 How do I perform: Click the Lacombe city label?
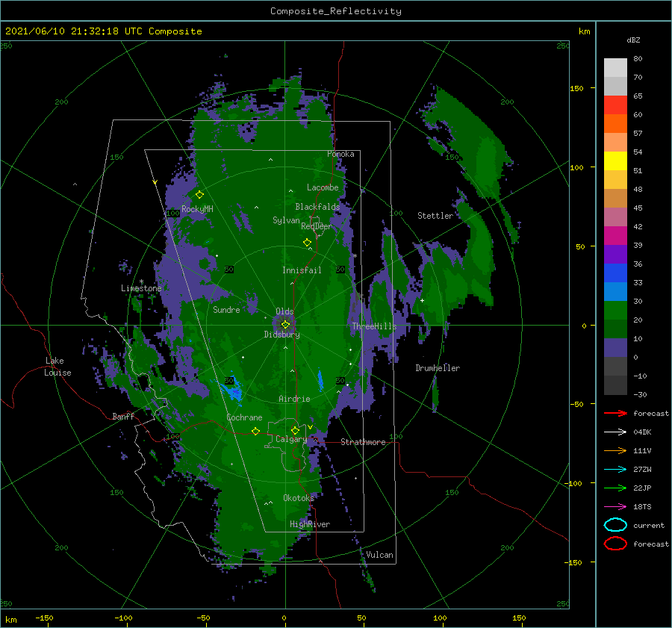tap(323, 187)
